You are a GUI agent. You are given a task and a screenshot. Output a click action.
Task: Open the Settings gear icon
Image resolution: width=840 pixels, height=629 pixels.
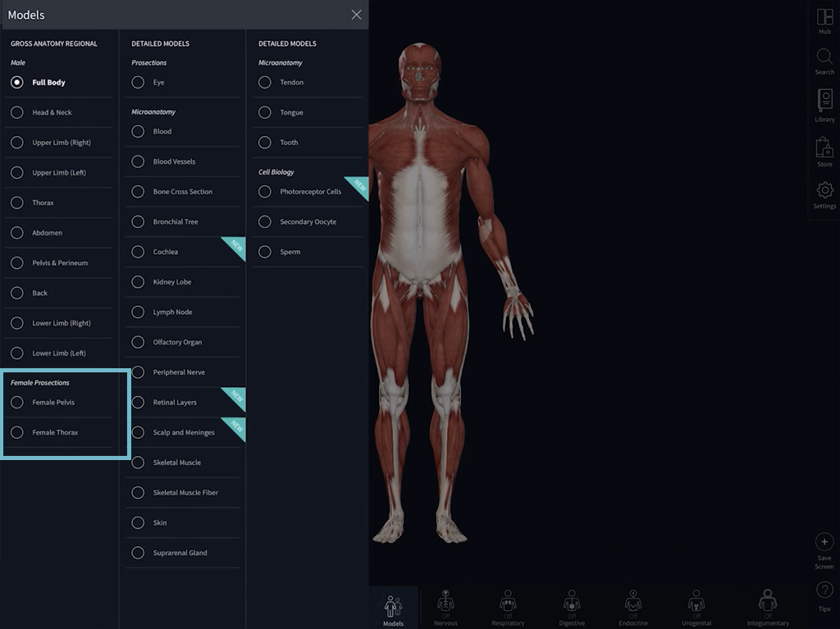[x=824, y=190]
